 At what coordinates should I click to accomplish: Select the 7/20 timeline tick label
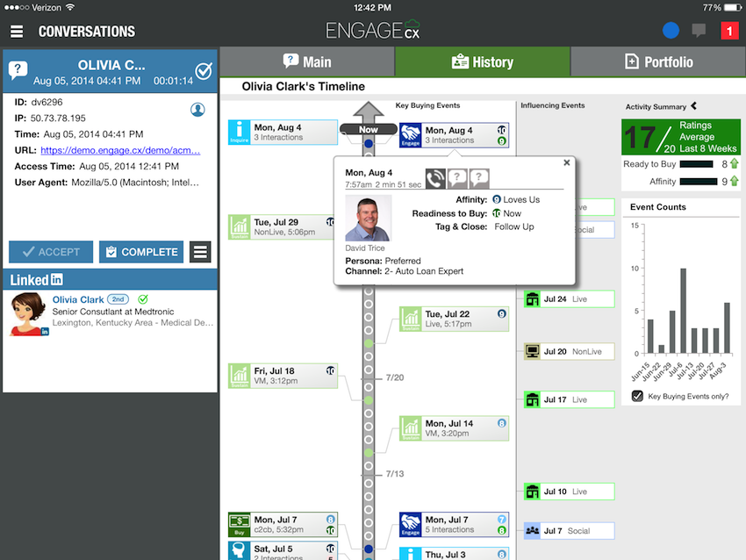point(395,377)
